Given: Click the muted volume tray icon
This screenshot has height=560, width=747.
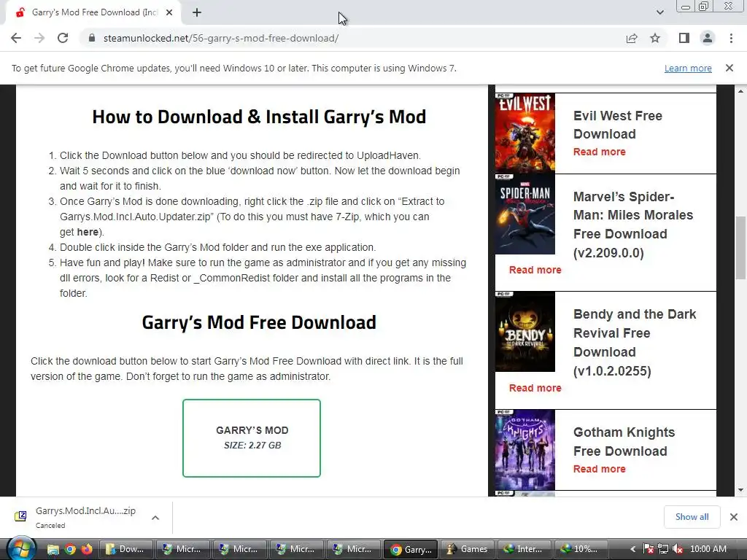Looking at the screenshot, I should point(678,549).
